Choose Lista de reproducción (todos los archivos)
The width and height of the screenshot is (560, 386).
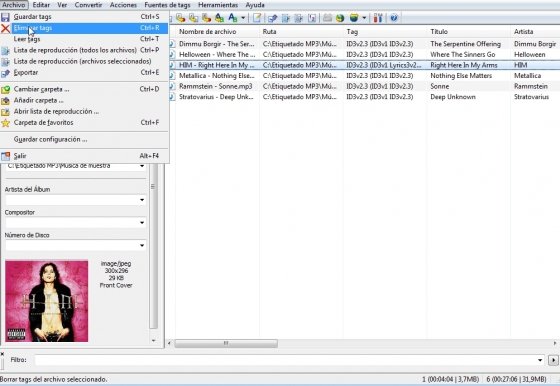(x=84, y=50)
